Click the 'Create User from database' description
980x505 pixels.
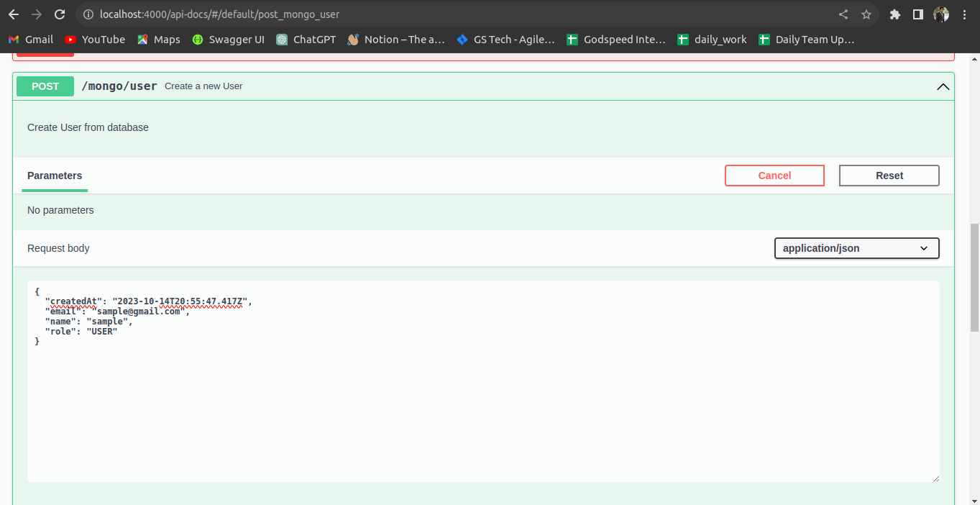88,127
